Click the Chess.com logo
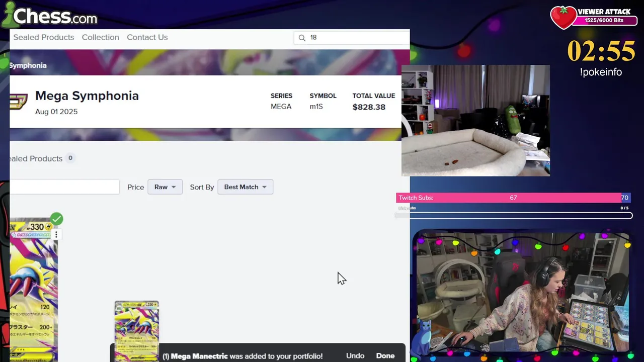Image resolution: width=644 pixels, height=362 pixels. 49,16
